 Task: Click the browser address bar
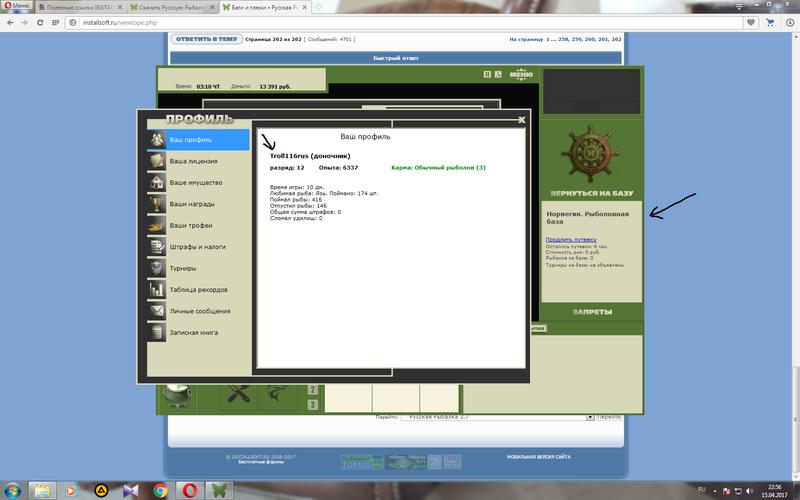click(x=403, y=22)
